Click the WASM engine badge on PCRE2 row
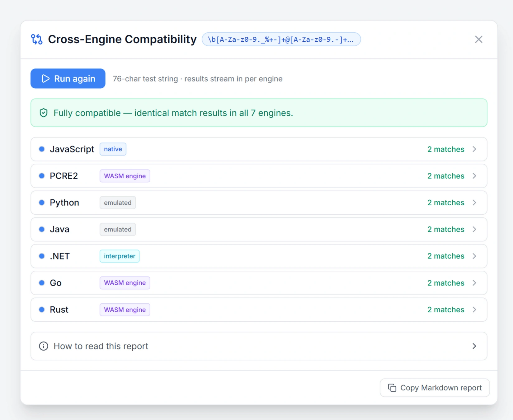This screenshot has height=420, width=513. [x=125, y=176]
